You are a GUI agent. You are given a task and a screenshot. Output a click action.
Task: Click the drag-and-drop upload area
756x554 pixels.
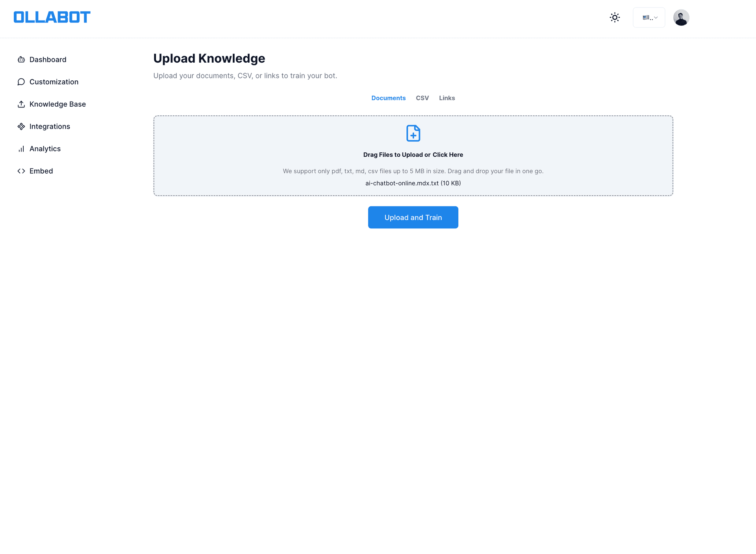click(413, 156)
